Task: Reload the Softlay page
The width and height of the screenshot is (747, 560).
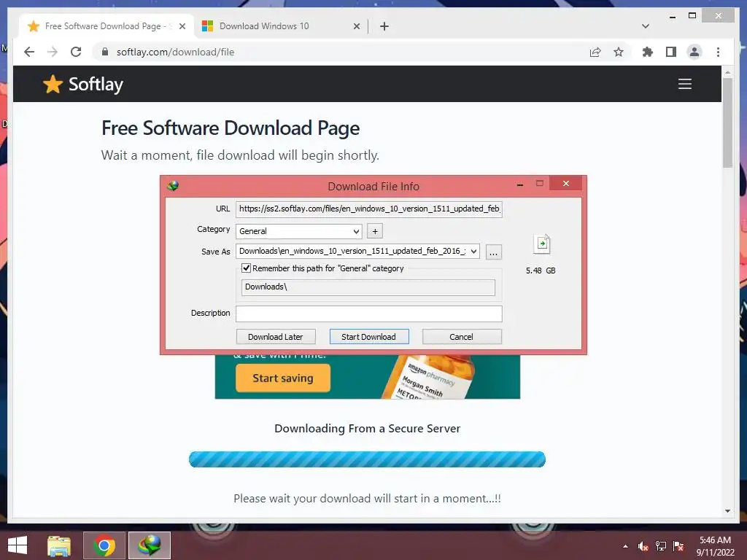Action: (x=76, y=52)
